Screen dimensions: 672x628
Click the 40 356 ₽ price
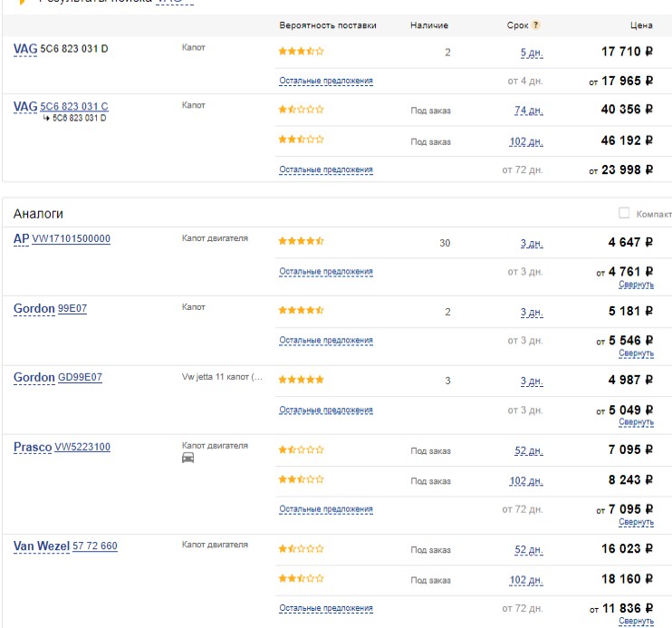[x=627, y=110]
